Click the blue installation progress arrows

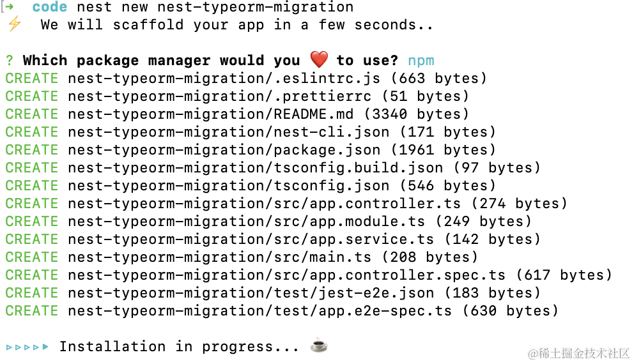coord(27,347)
